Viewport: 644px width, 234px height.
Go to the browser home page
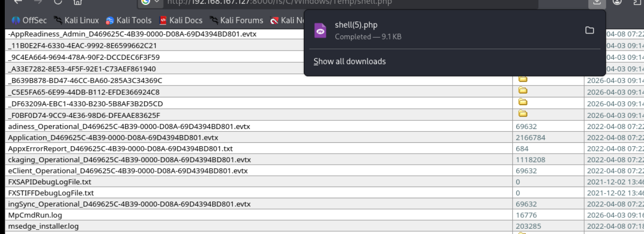click(78, 2)
